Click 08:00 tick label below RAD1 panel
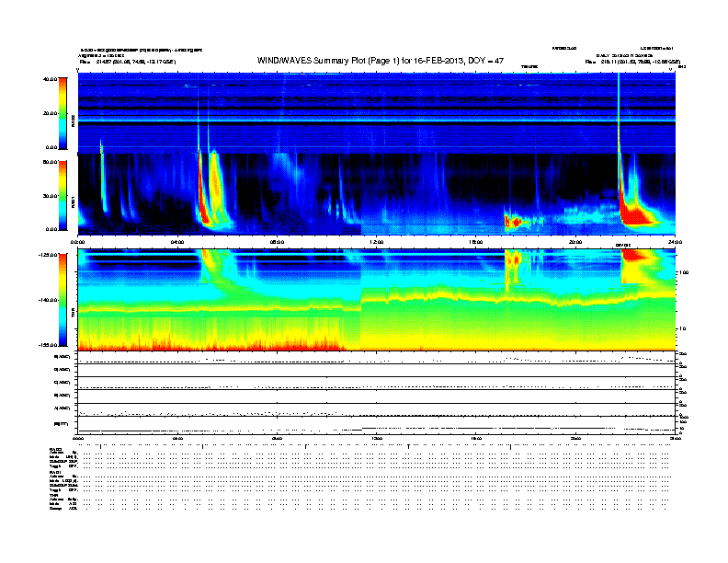Image resolution: width=728 pixels, height=563 pixels. click(277, 242)
